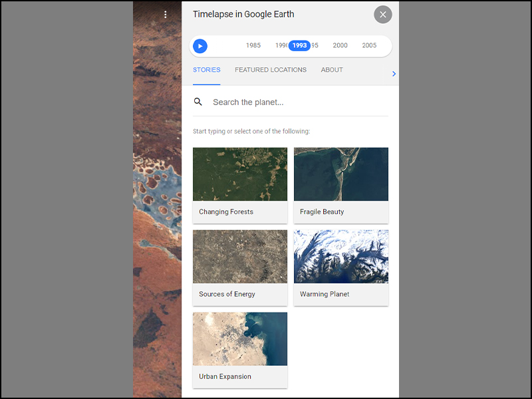Screen dimensions: 532x399
Task: Open the About tab
Action: [x=332, y=70]
